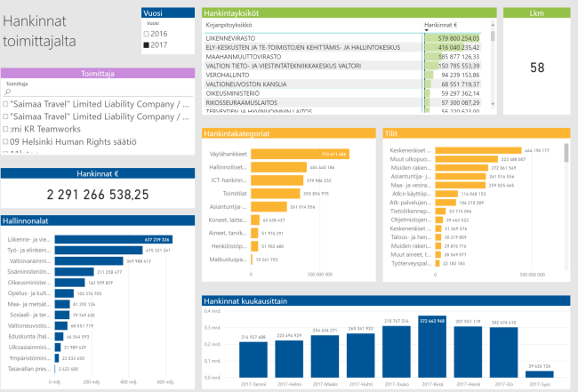Click scroll-up arrow in Hankintayksiköt table
This screenshot has height=392, width=578.
point(492,25)
